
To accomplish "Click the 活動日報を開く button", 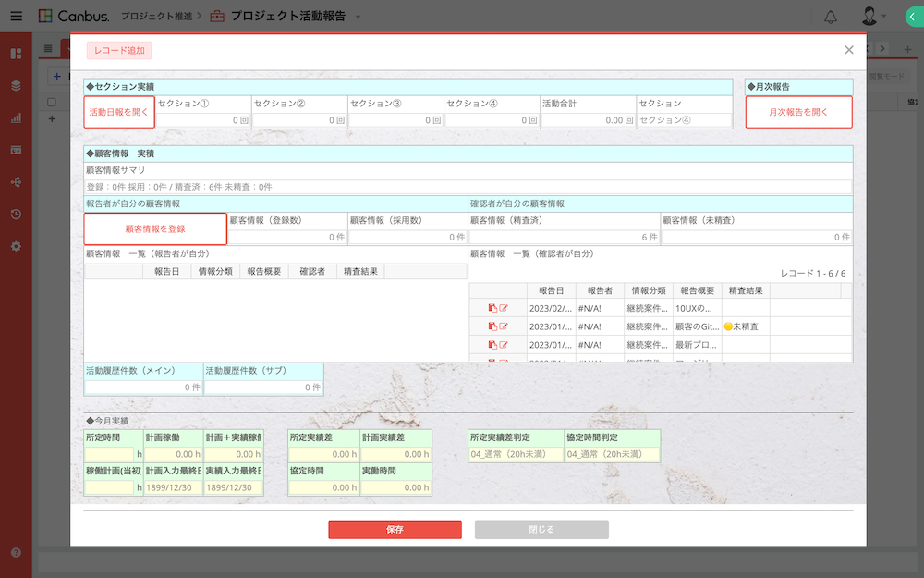I will click(118, 112).
